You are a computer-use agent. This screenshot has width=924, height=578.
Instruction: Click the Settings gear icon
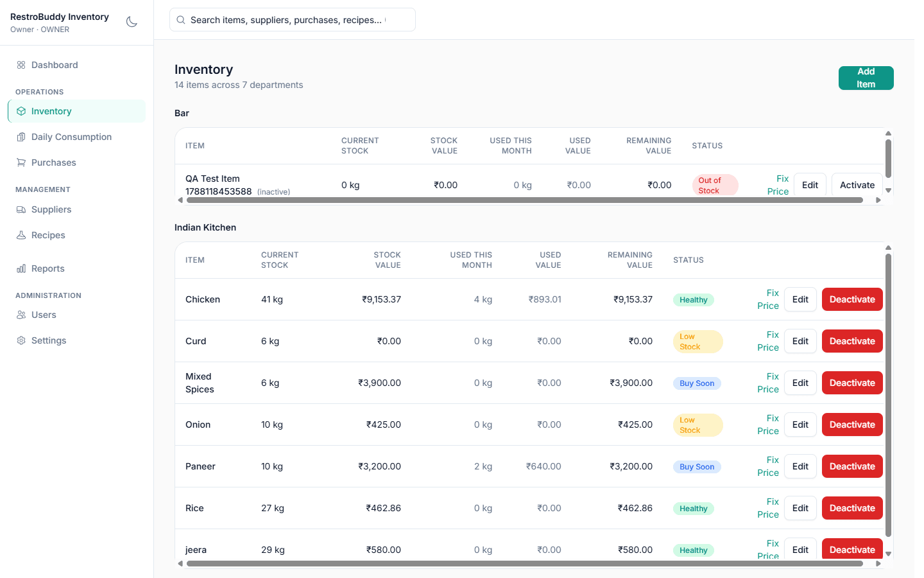pyautogui.click(x=21, y=340)
